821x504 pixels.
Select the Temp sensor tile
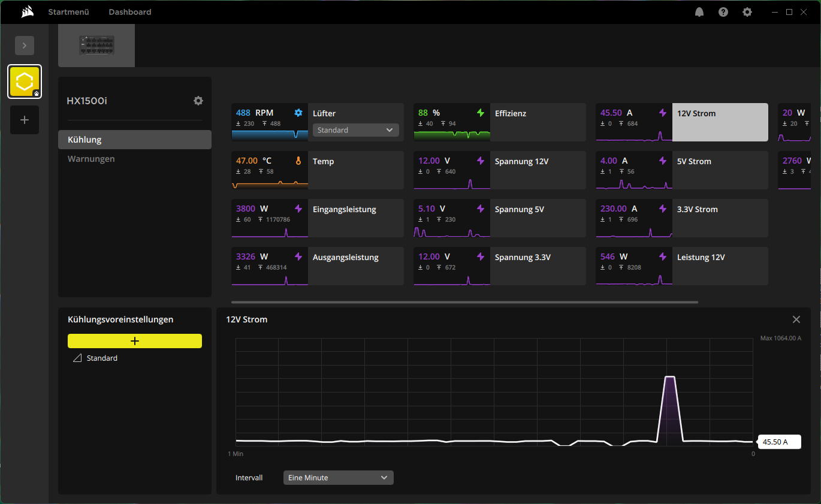pos(318,170)
